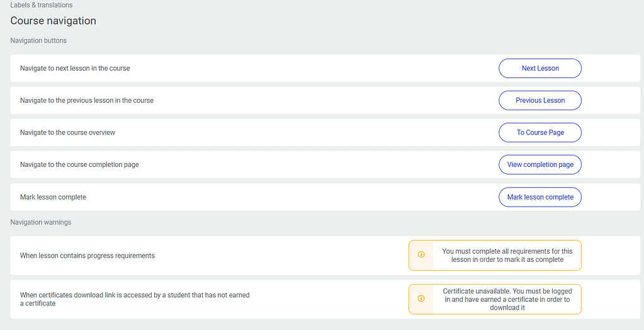
Task: Select the 'Navigate to the course overview' row
Action: click(x=325, y=132)
